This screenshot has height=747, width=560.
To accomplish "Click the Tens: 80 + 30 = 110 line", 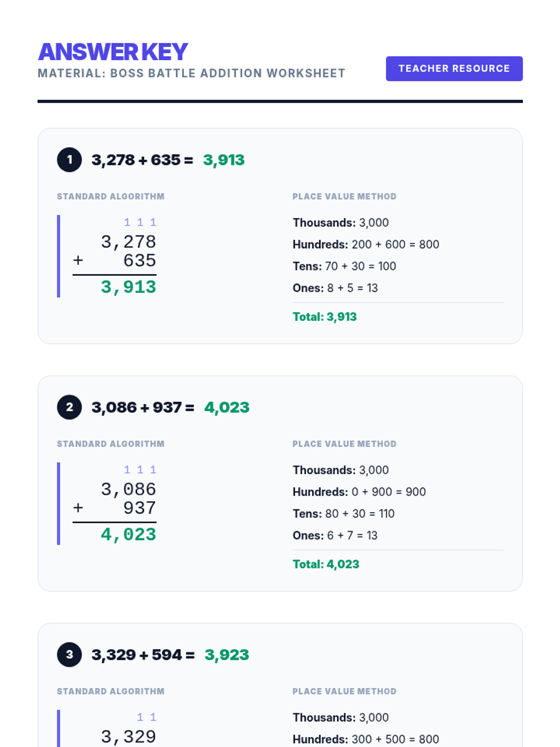I will tap(343, 514).
